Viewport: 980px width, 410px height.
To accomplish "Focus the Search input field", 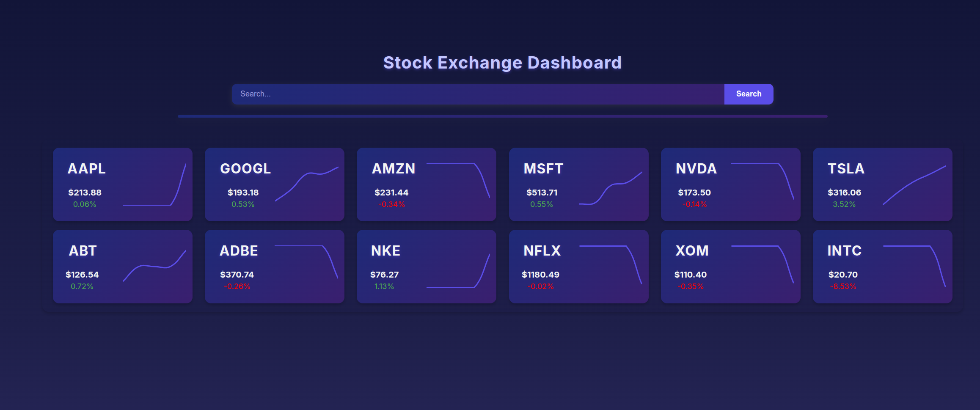I will click(478, 94).
